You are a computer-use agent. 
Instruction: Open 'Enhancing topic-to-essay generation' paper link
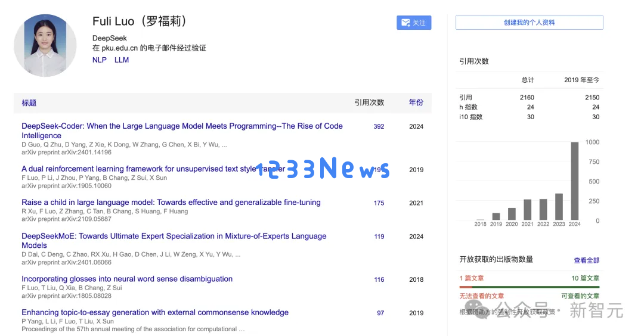click(x=155, y=312)
